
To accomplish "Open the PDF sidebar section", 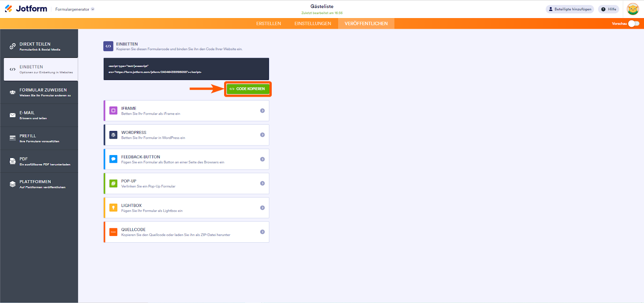I will 39,161.
